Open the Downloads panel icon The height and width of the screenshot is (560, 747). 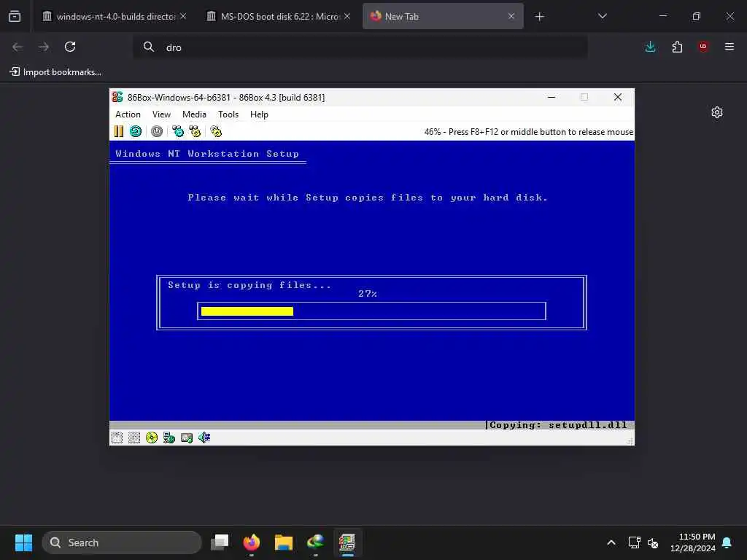point(650,47)
